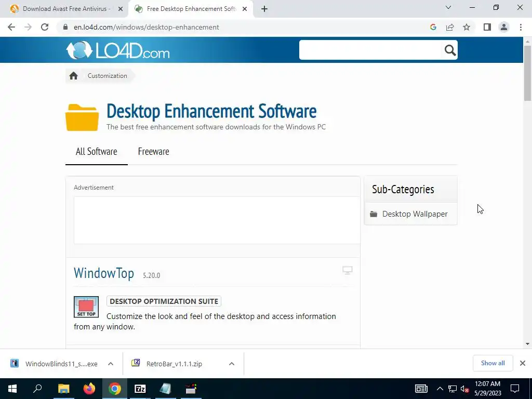This screenshot has width=532, height=399.
Task: Click scrollbar down arrow
Action: tap(527, 344)
